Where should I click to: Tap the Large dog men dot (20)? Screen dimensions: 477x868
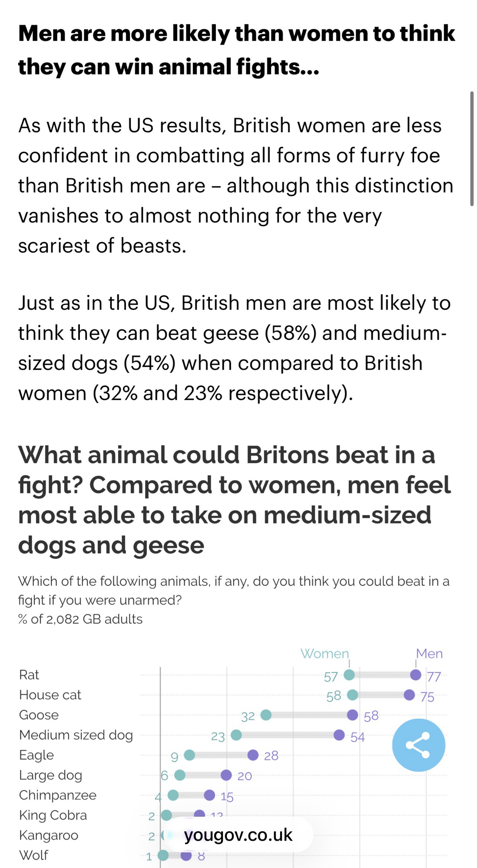pyautogui.click(x=226, y=775)
